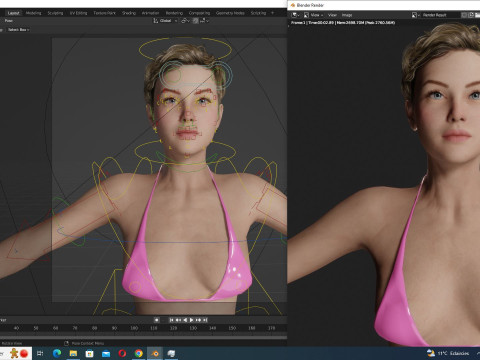Screen dimensions: 480x360
Task: Open the Pose menu in viewport header
Action: [x=9, y=21]
